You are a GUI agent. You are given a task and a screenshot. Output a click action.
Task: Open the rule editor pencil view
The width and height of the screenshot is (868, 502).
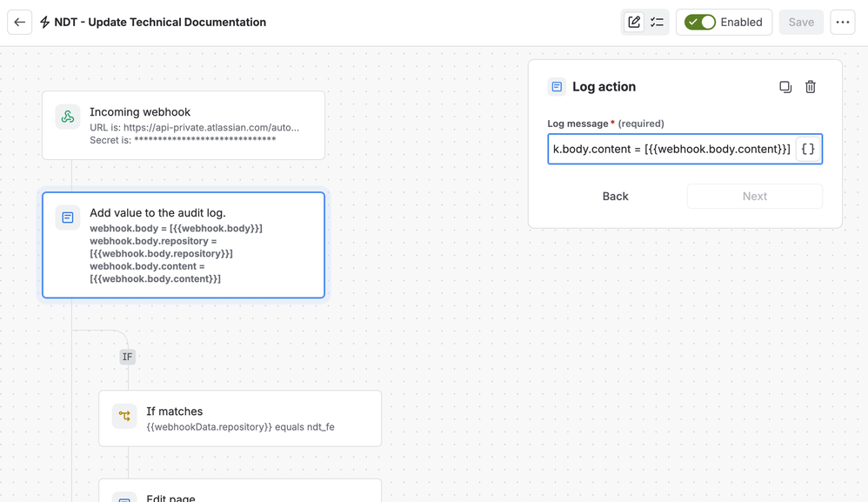[x=634, y=22]
